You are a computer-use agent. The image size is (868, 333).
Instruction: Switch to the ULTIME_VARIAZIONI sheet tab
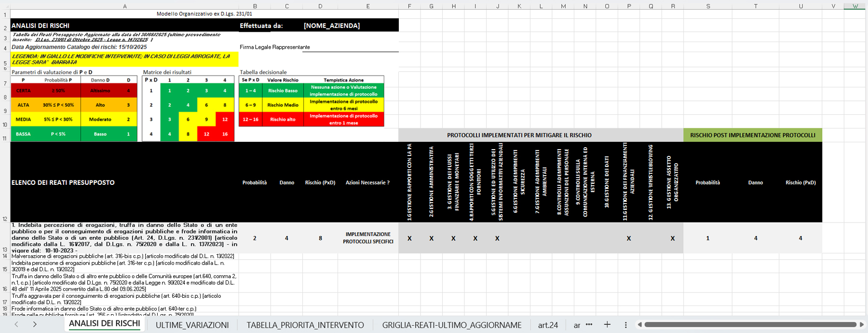click(192, 325)
